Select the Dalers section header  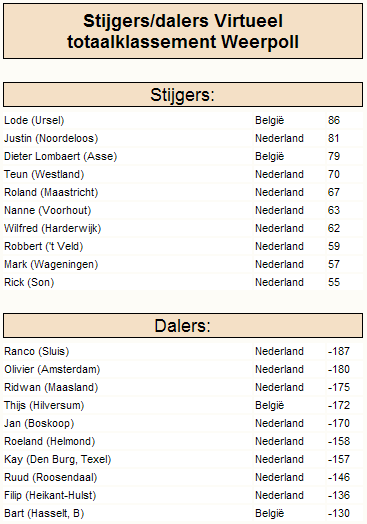pyautogui.click(x=183, y=325)
